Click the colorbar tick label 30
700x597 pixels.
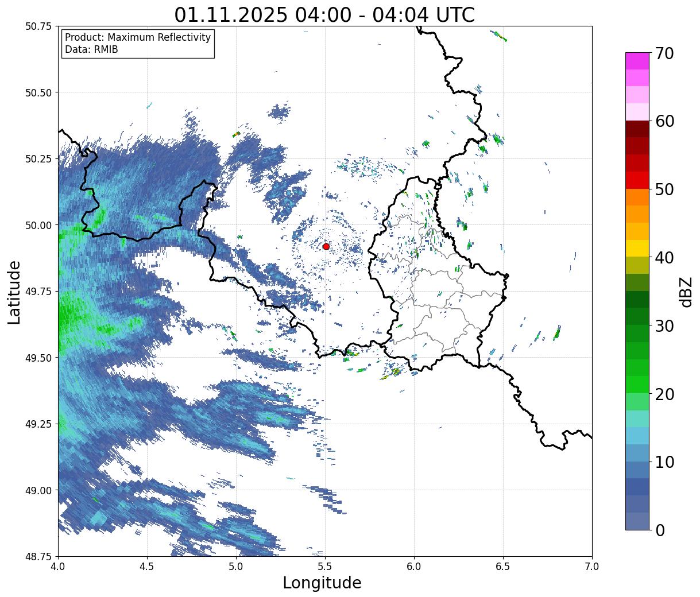click(x=664, y=325)
